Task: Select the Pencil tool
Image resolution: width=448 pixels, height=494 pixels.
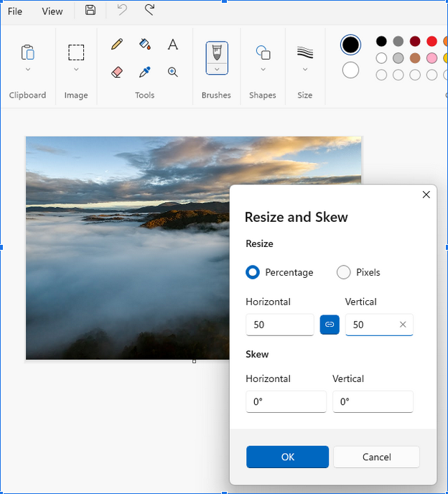Action: tap(117, 44)
